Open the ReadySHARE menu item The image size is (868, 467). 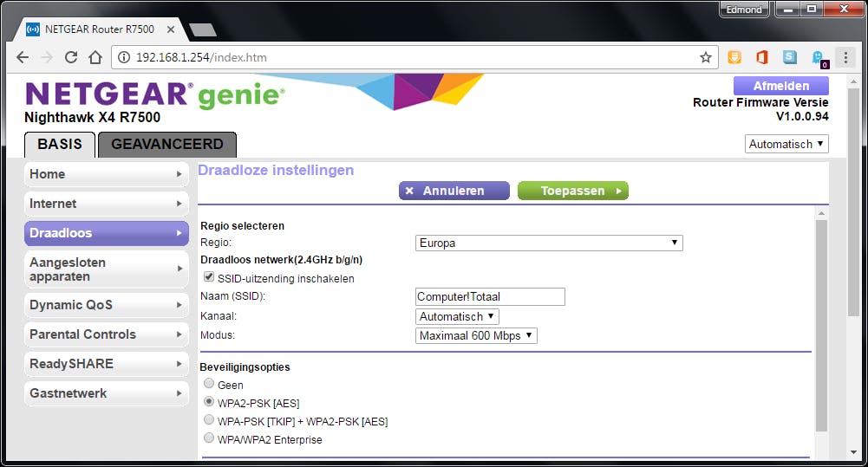pyautogui.click(x=107, y=364)
